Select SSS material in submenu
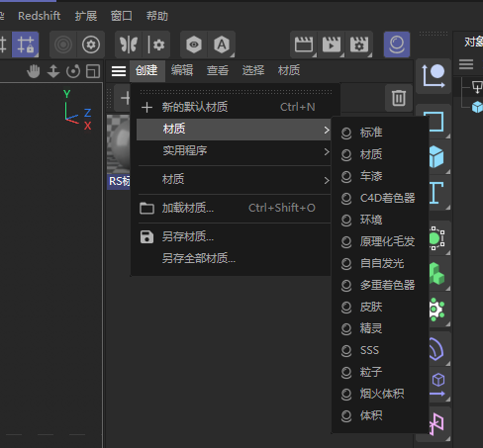483x448 pixels. (x=380, y=350)
